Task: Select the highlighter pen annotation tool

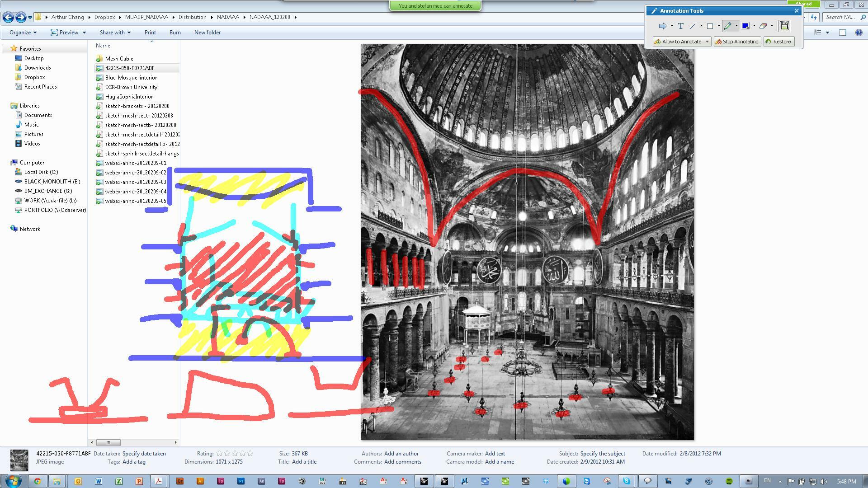Action: 727,26
